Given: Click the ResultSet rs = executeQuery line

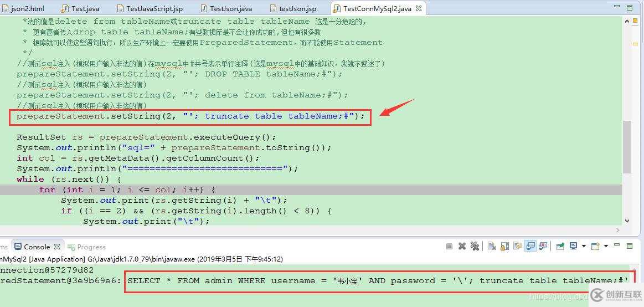Looking at the screenshot, I should coord(147,137).
